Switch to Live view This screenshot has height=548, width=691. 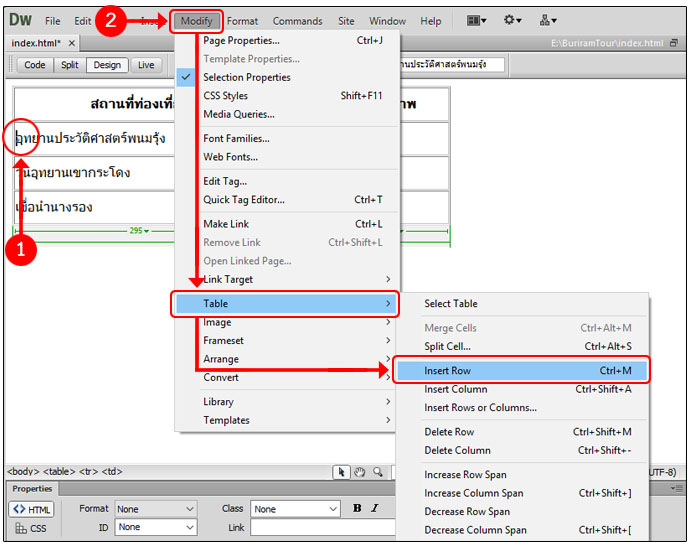point(146,65)
